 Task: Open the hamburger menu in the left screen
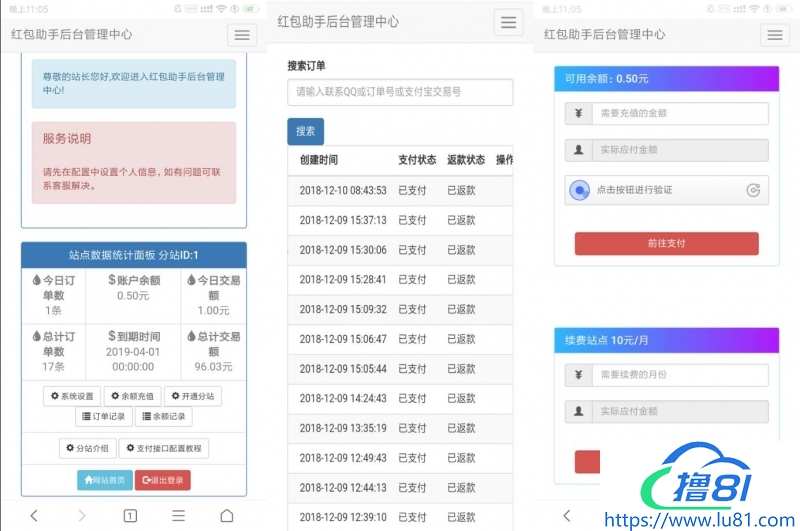point(242,35)
